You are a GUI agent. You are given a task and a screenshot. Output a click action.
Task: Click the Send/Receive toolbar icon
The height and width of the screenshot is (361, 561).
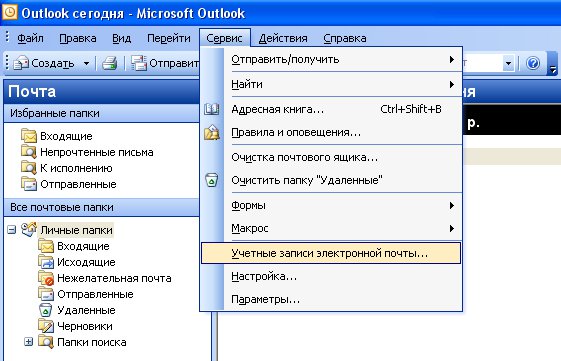[139, 63]
